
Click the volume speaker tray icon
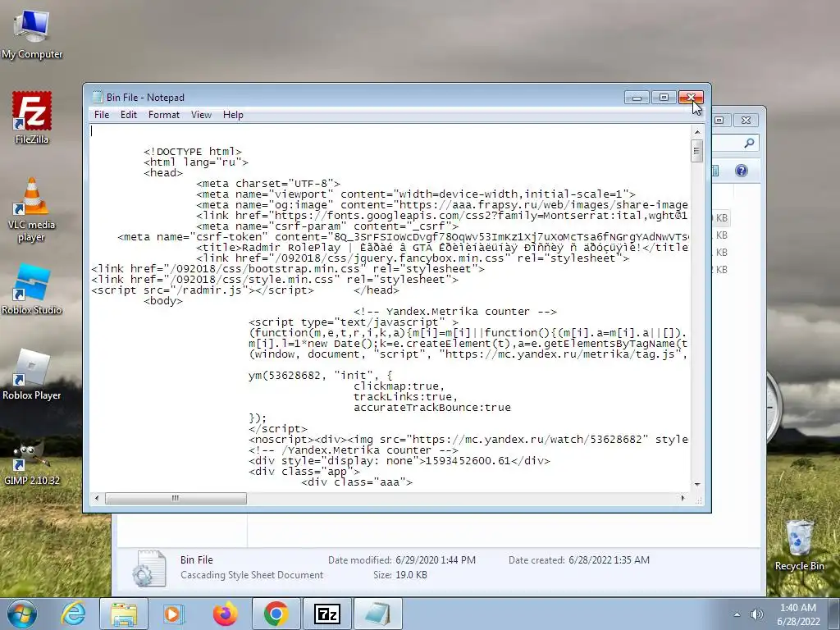(756, 614)
